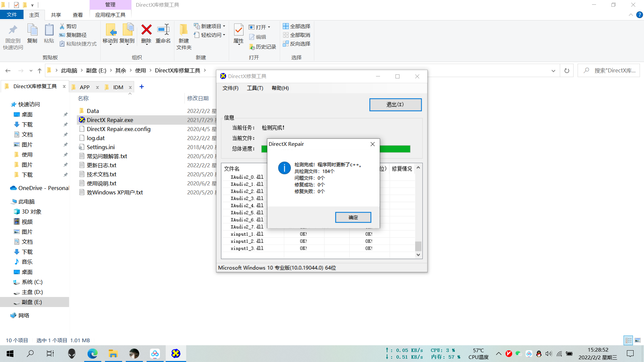Click the Properties checkmark icon
The height and width of the screenshot is (362, 644).
[x=238, y=30]
